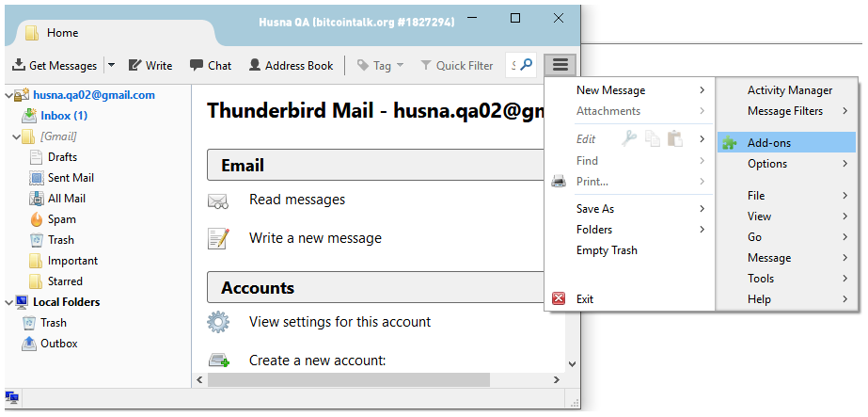Click the Copy icon in Edit row
This screenshot has width=868, height=417.
[x=653, y=138]
